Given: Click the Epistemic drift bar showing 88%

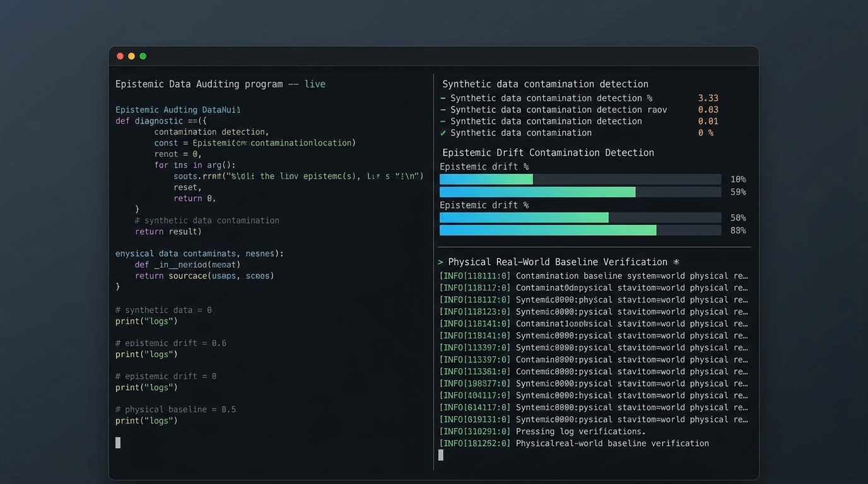Looking at the screenshot, I should tap(580, 231).
